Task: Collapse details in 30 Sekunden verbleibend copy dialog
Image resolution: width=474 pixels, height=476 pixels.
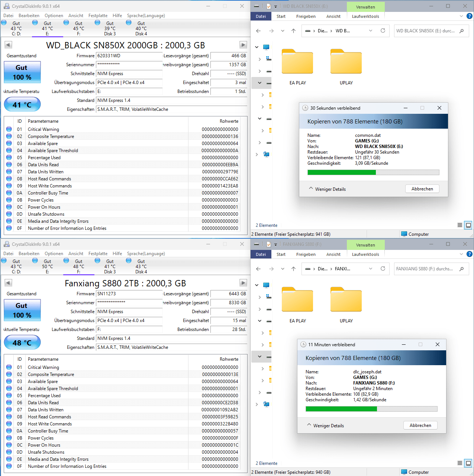Action: tap(327, 189)
